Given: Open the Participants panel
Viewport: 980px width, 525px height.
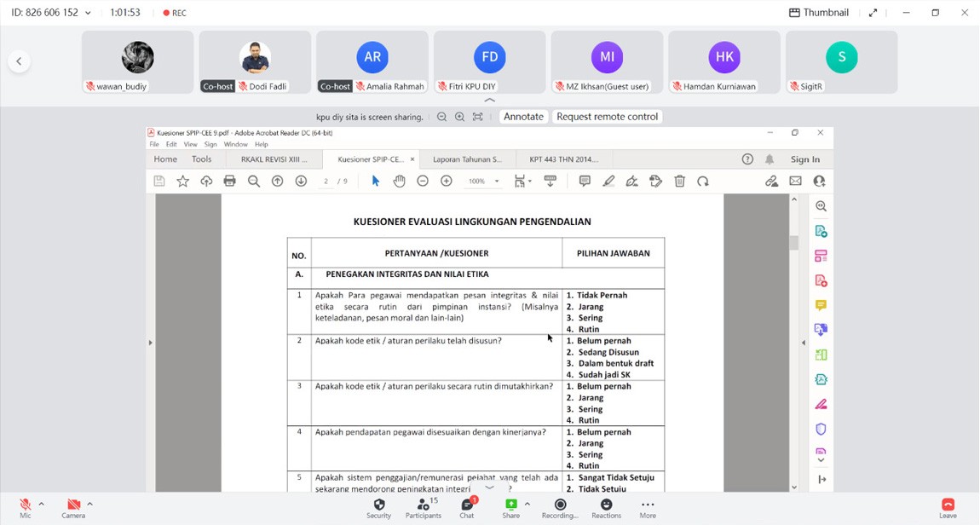Looking at the screenshot, I should coord(423,505).
